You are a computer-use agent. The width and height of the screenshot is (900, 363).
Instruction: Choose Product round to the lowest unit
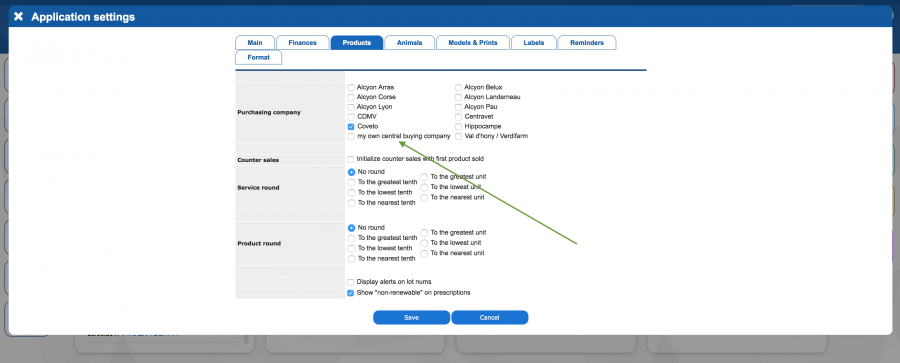click(x=424, y=243)
